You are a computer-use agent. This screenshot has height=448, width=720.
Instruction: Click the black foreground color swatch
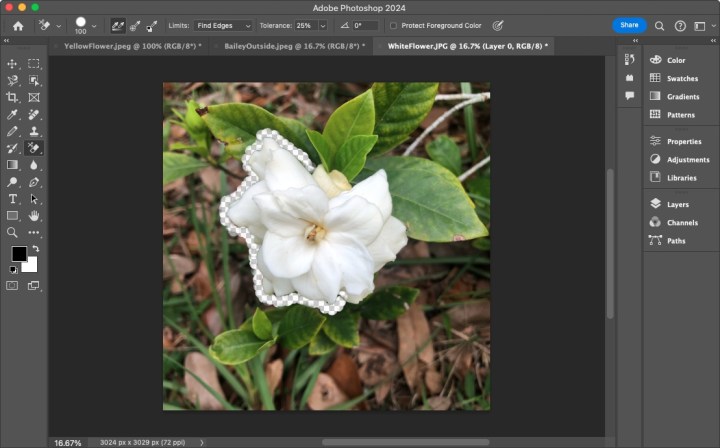pyautogui.click(x=19, y=254)
